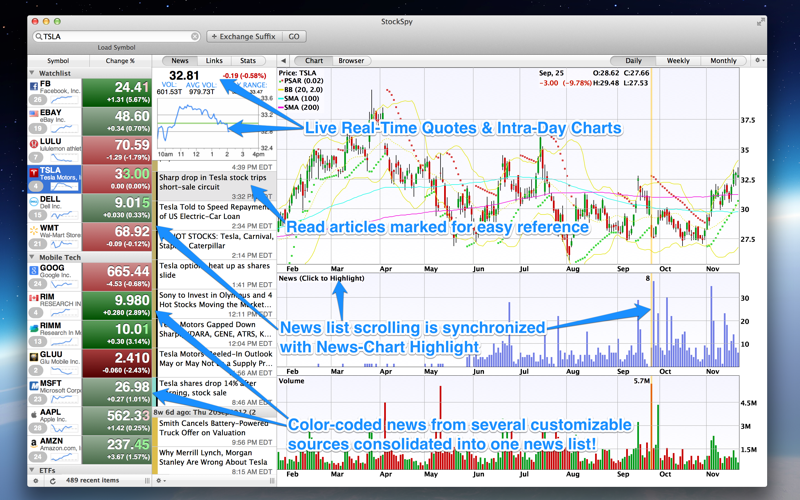Click the Facebook logo in FB row
This screenshot has width=800, height=500.
tap(34, 86)
